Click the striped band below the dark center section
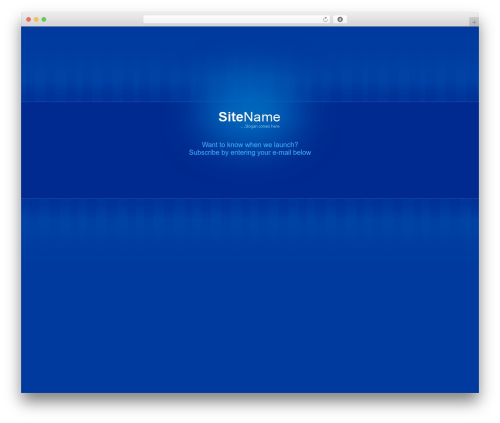The image size is (500, 423). coord(250,217)
